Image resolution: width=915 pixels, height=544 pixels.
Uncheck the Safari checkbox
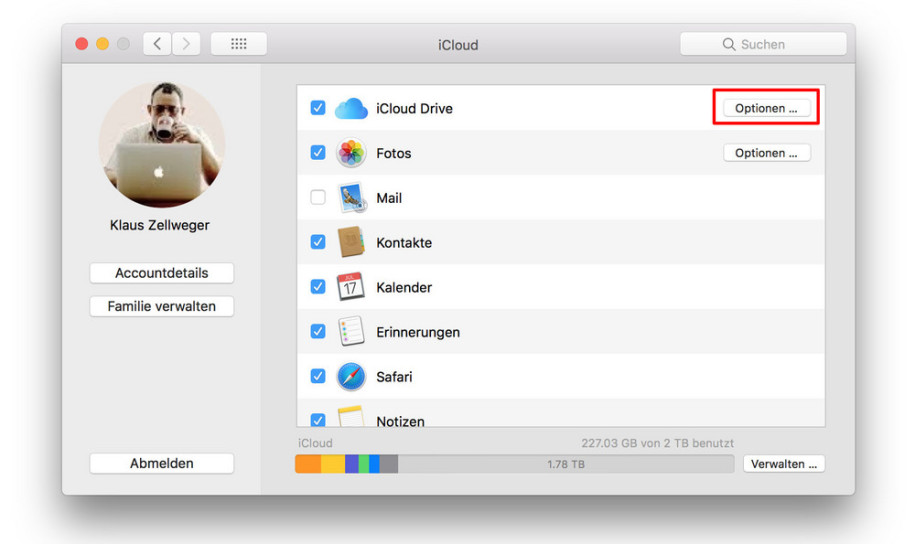coord(318,376)
